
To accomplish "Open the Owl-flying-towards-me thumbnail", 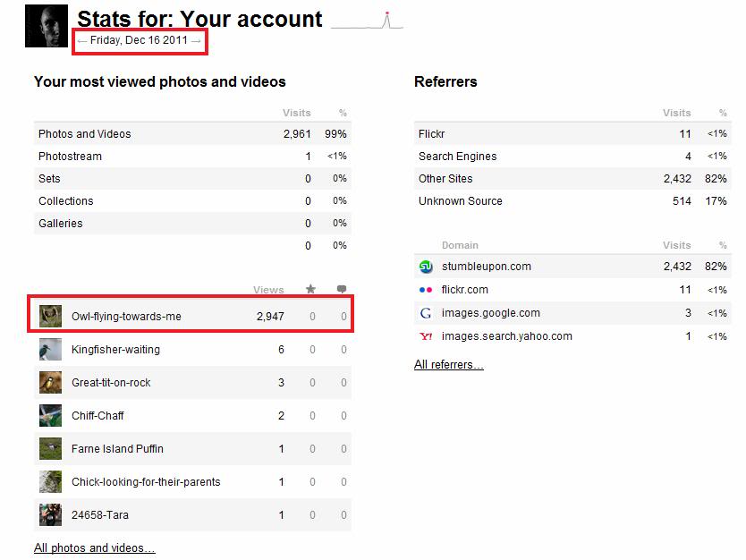I will (x=50, y=316).
